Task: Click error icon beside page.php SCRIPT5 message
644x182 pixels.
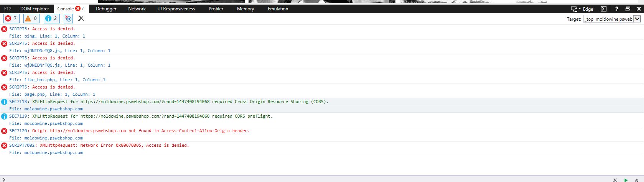Action: tap(4, 87)
